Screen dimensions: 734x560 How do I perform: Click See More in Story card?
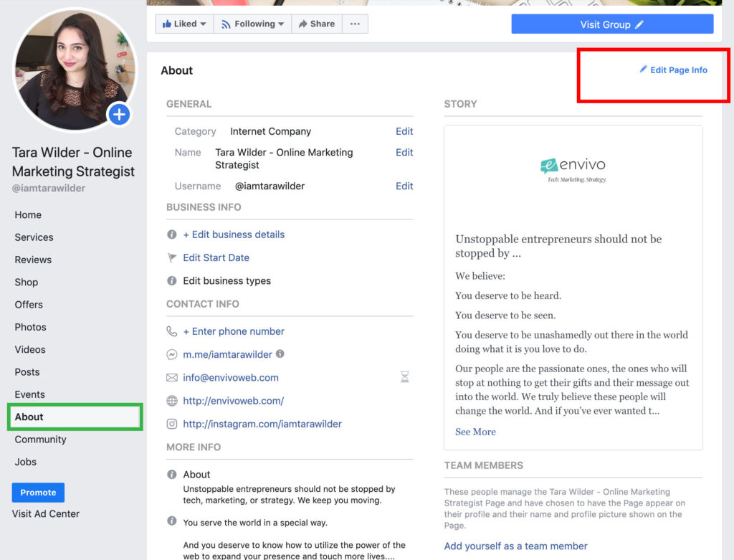(475, 432)
